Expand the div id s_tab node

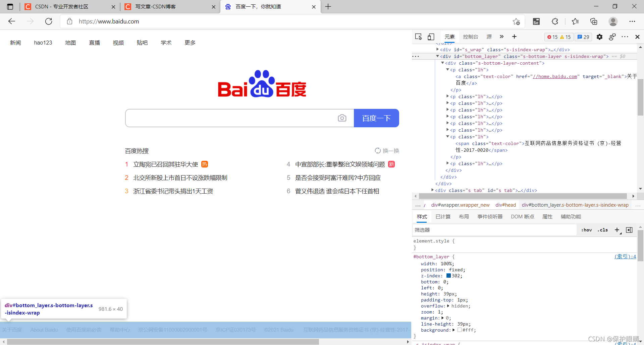[x=432, y=190]
